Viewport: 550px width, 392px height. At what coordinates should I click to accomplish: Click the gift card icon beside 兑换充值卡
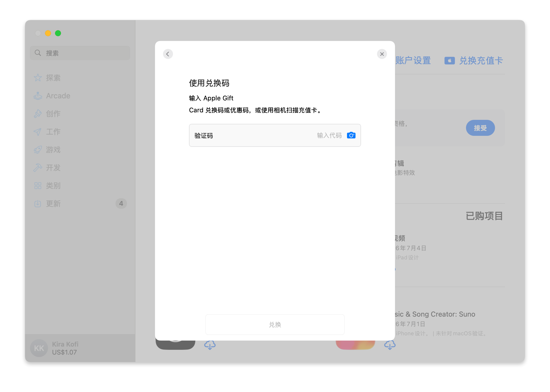pyautogui.click(x=449, y=60)
